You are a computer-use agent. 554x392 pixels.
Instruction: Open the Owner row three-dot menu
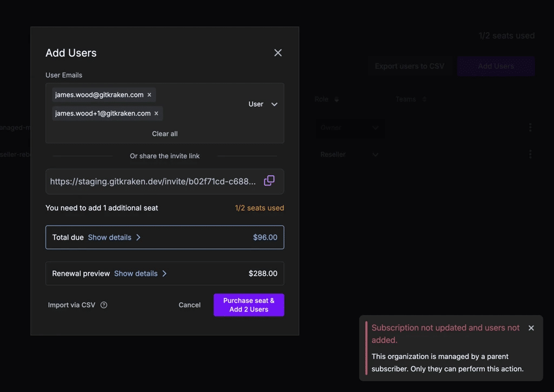[x=530, y=128]
